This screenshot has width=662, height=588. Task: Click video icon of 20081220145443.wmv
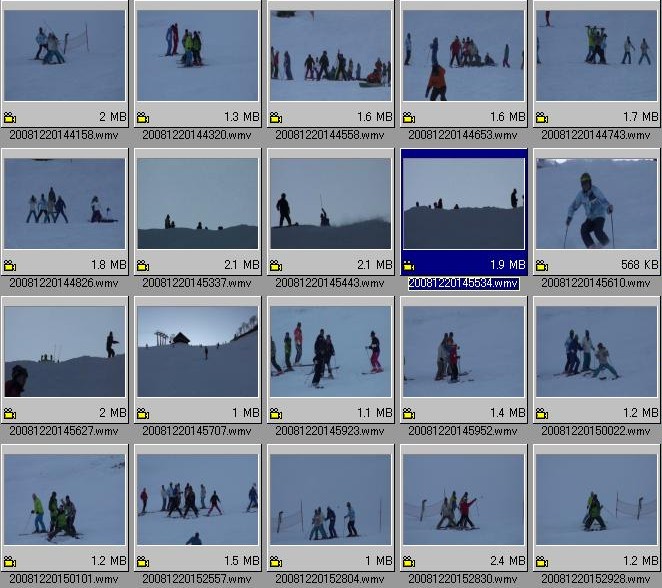(276, 266)
